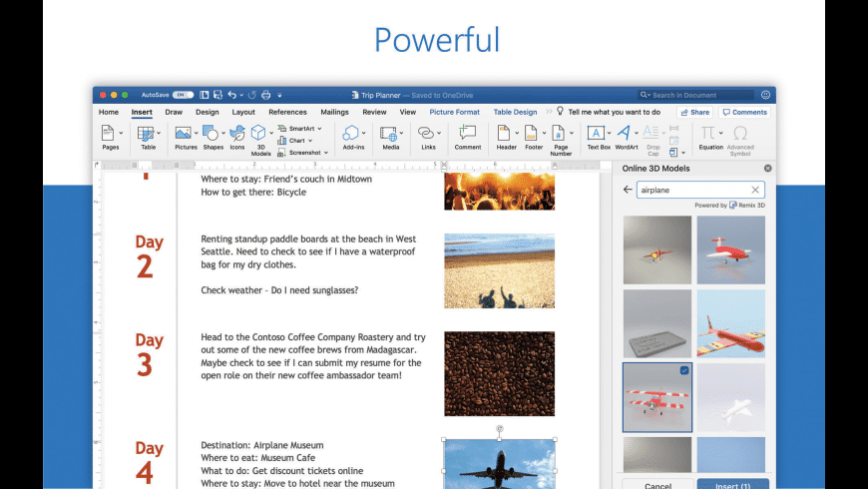Toggle the AutoSave switch
This screenshot has width=868, height=489.
click(x=185, y=95)
